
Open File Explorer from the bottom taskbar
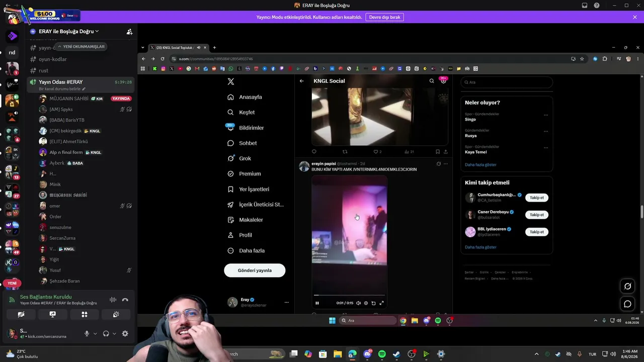(x=338, y=354)
